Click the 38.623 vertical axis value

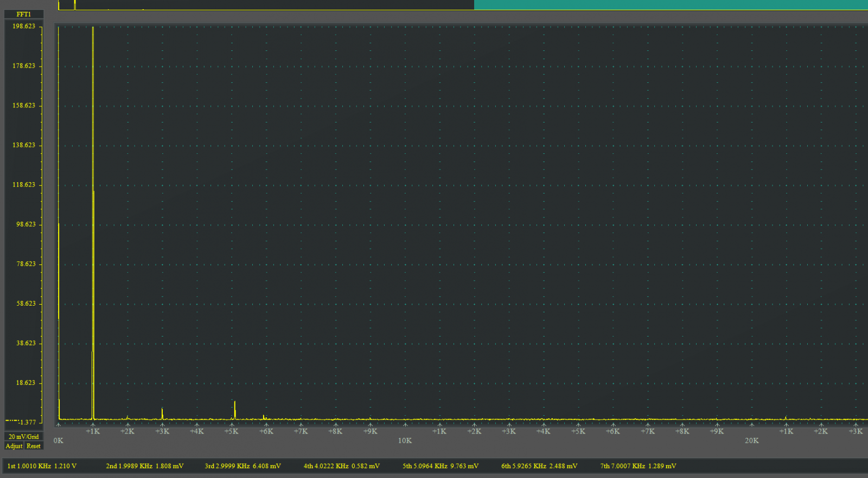pos(25,343)
